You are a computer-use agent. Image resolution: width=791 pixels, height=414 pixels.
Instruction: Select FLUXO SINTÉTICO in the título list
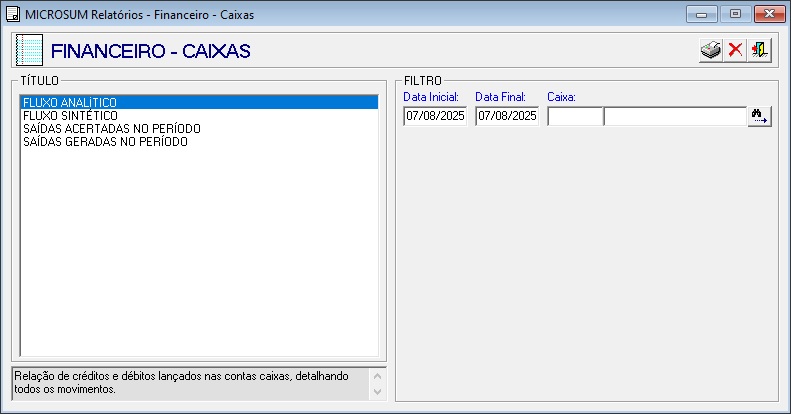point(70,116)
